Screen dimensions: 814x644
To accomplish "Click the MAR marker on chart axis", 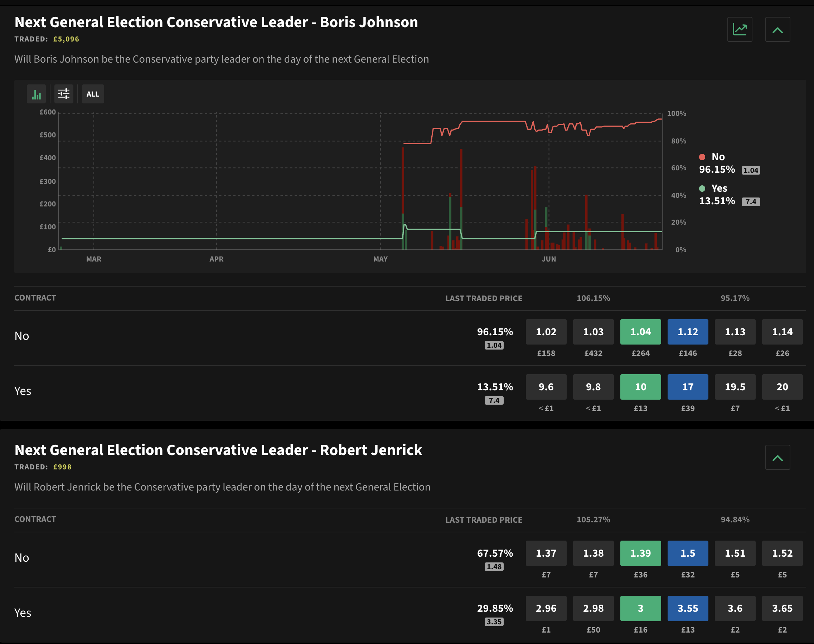I will [x=93, y=259].
